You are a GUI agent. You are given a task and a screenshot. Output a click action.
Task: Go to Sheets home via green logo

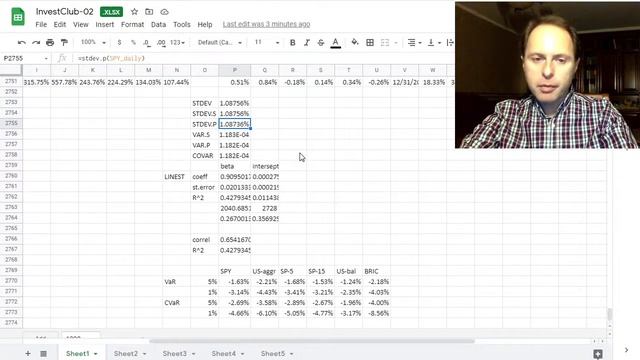tap(18, 17)
